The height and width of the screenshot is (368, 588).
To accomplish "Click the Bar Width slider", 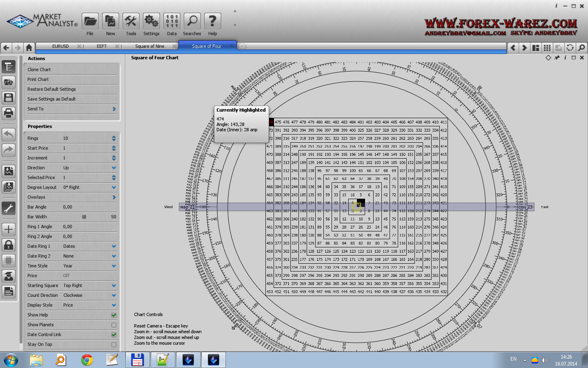I will (84, 217).
